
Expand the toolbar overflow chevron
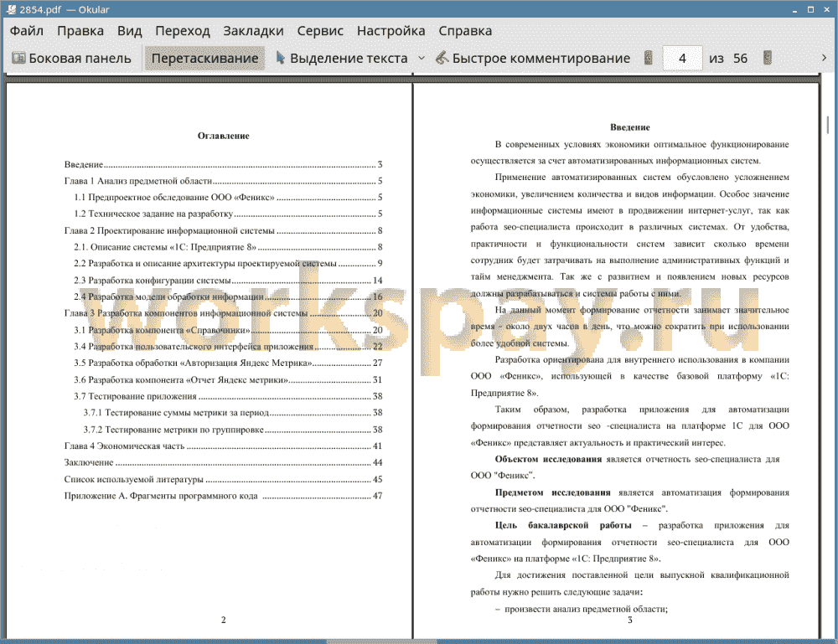click(824, 58)
